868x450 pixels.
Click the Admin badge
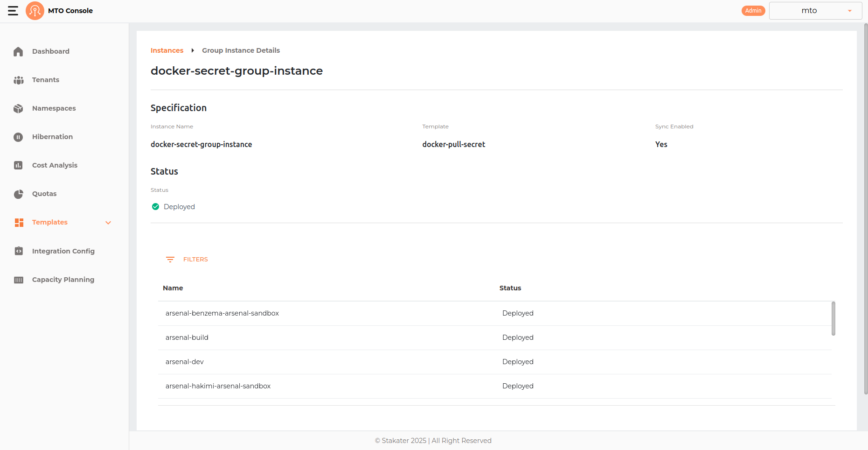pos(753,11)
